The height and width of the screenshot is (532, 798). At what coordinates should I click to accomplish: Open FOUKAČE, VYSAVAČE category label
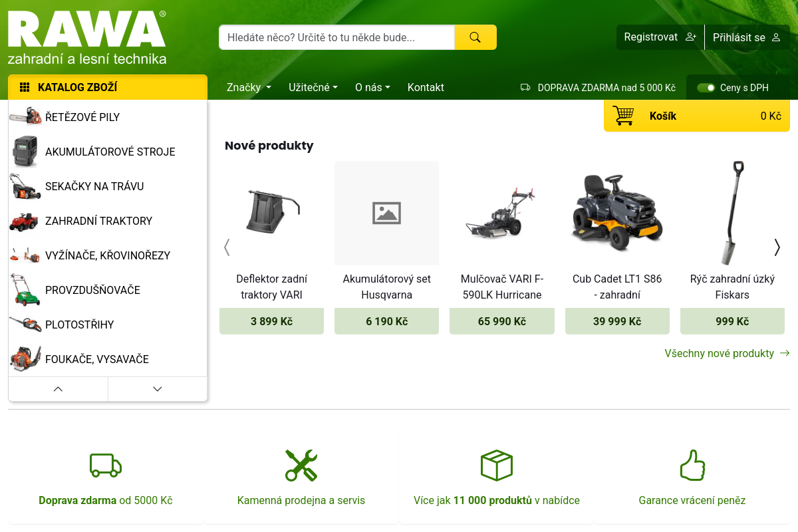point(97,359)
